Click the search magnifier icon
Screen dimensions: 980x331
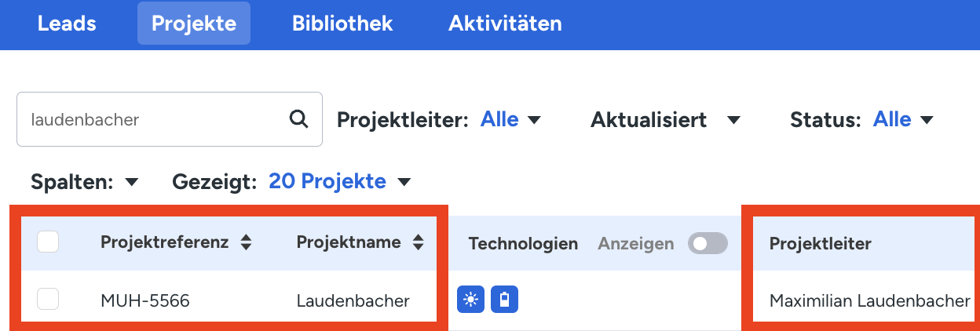click(x=298, y=119)
